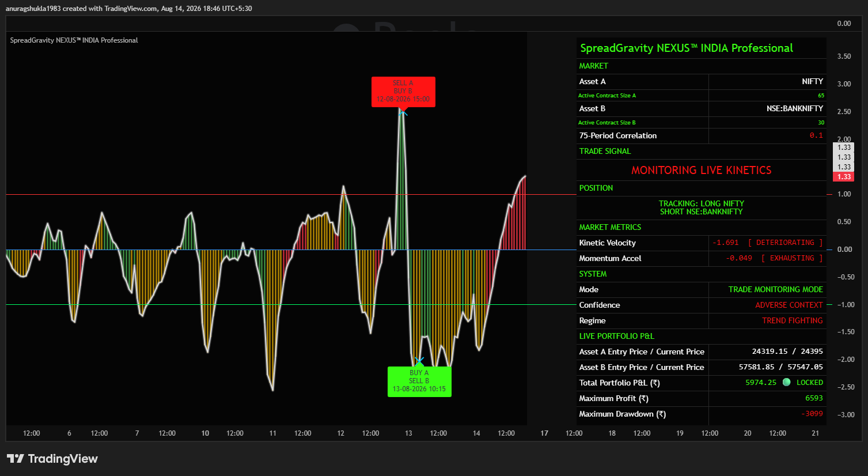This screenshot has height=476, width=868.
Task: Click date 14 on the time axis
Action: coord(476,433)
